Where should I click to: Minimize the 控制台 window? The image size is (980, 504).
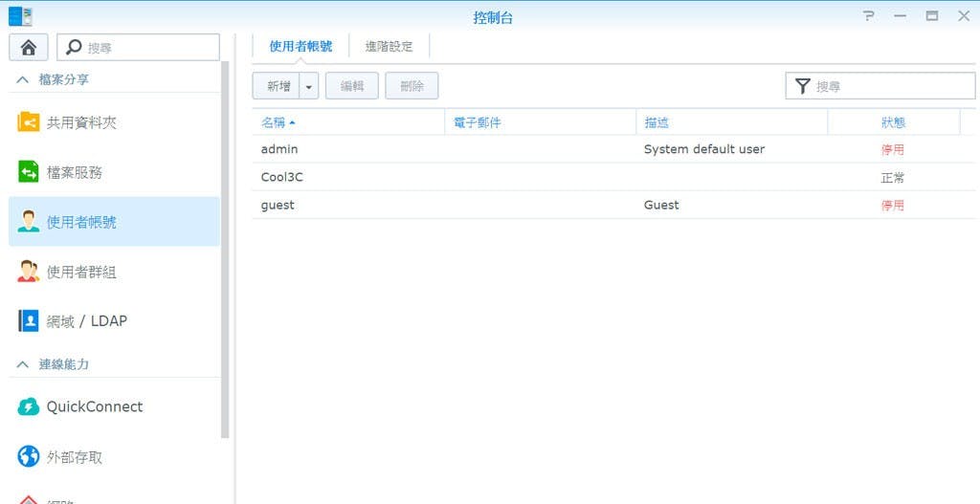click(x=900, y=16)
